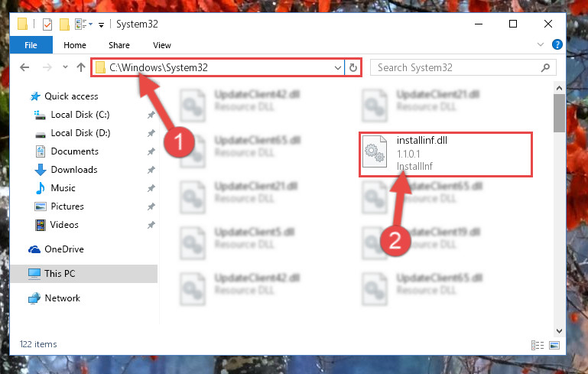Open recent locations dropdown arrow
588x374 pixels.
click(65, 67)
